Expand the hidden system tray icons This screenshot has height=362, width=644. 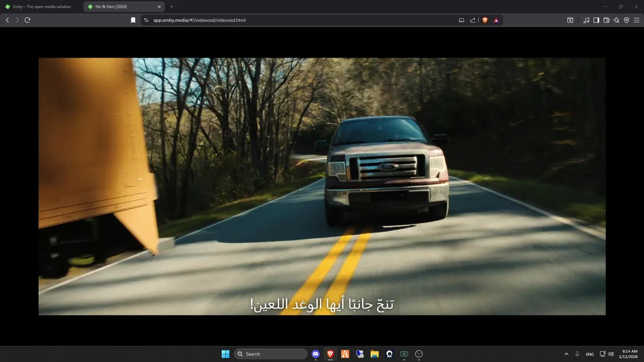click(x=567, y=354)
